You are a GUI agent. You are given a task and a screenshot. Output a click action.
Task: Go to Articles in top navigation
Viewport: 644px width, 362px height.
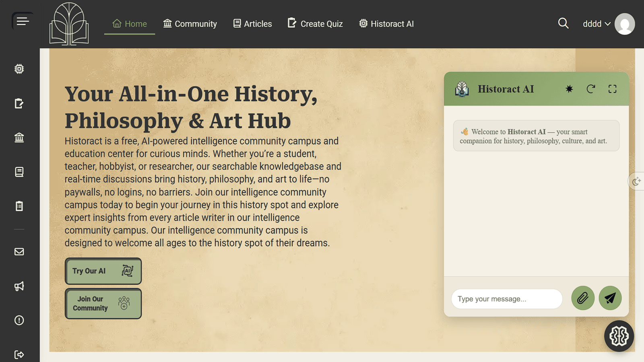point(252,24)
